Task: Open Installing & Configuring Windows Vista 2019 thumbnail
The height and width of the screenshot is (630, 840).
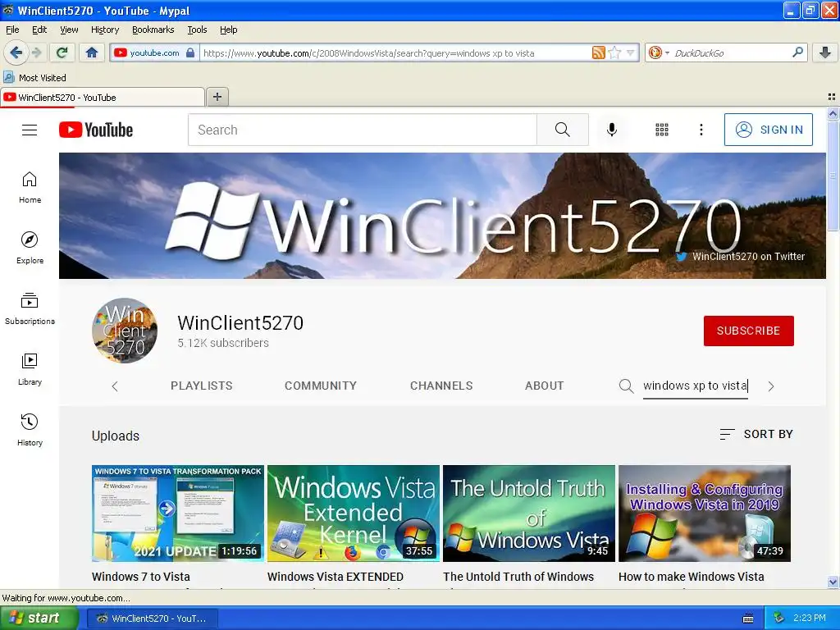Action: coord(705,514)
